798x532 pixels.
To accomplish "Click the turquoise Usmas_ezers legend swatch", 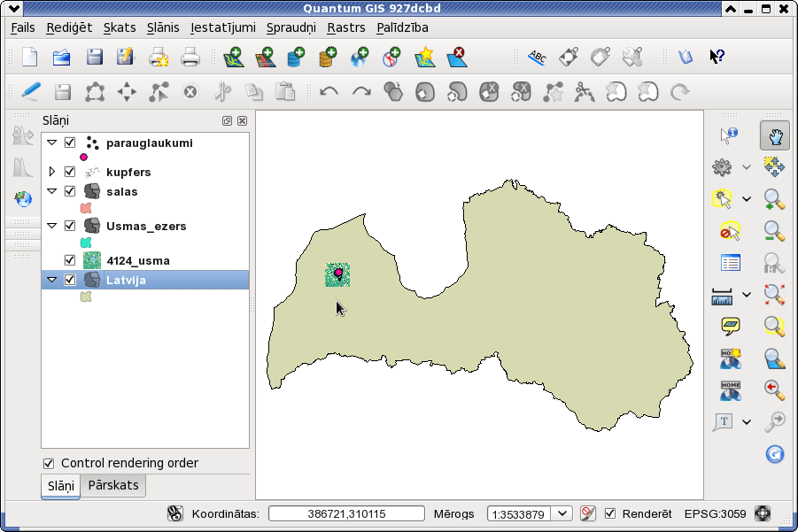I will tap(86, 243).
